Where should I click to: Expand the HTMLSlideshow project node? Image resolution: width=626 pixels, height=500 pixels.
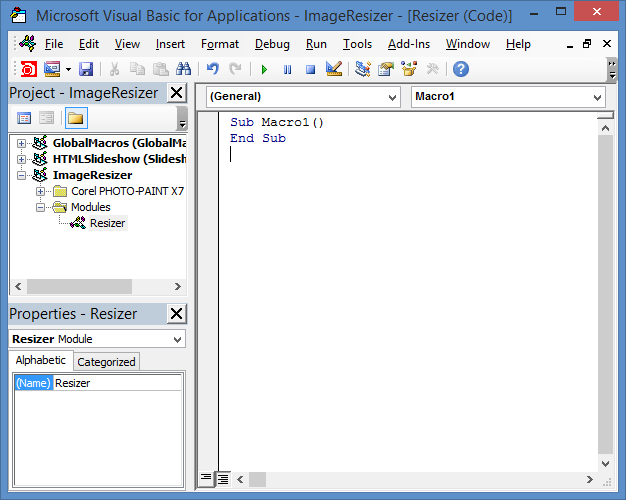click(22, 159)
